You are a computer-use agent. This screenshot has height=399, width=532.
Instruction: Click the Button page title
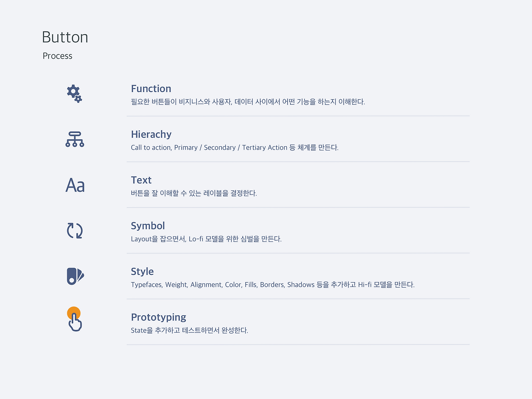pyautogui.click(x=65, y=37)
